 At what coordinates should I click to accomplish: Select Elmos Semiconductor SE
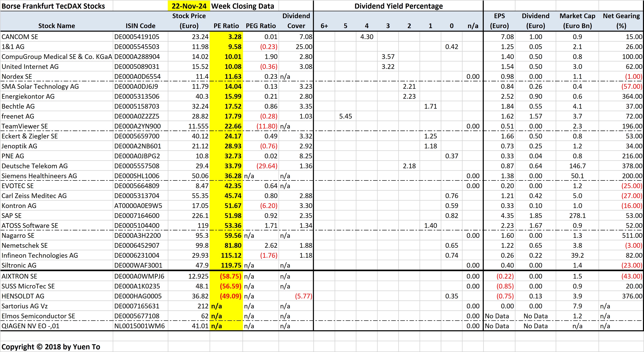[x=38, y=316]
